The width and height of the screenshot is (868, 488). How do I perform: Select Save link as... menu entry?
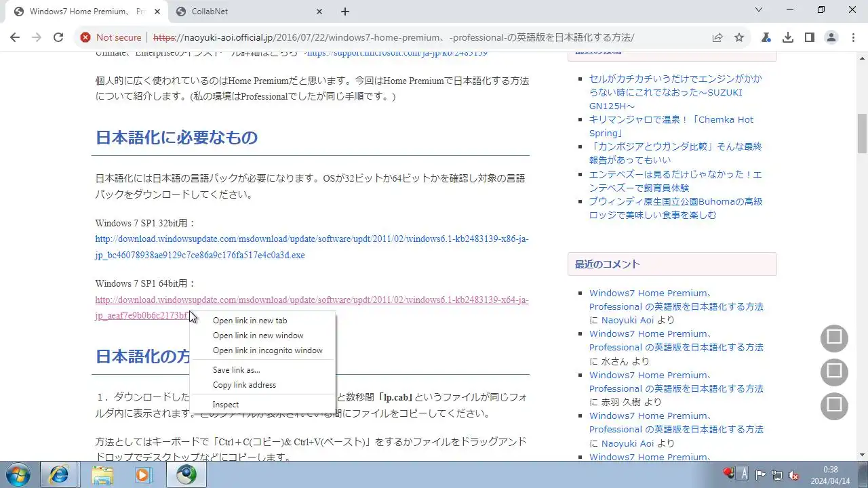coord(262,370)
